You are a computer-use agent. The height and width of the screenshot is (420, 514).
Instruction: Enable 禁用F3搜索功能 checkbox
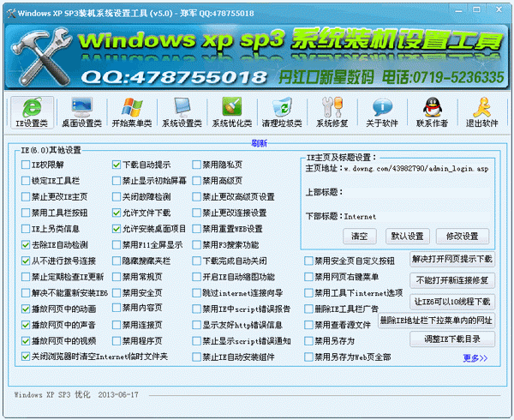point(197,244)
